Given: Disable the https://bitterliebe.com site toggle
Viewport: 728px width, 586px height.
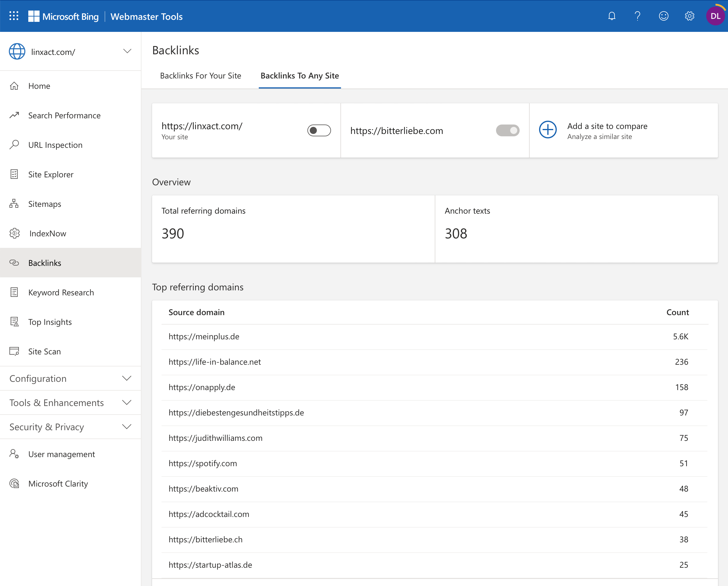Looking at the screenshot, I should (x=508, y=130).
